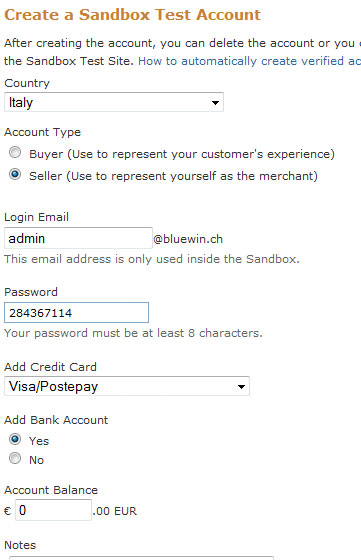Click the Notes text area

pos(141,558)
